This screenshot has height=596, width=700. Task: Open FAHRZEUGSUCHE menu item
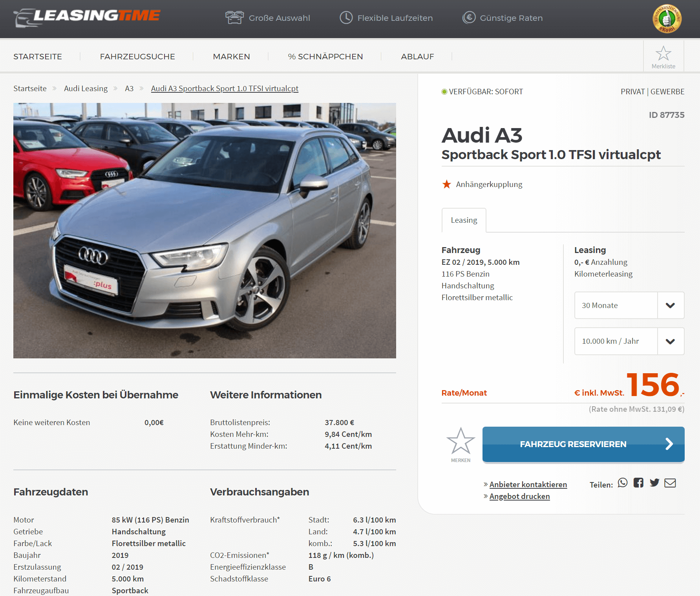coord(137,57)
